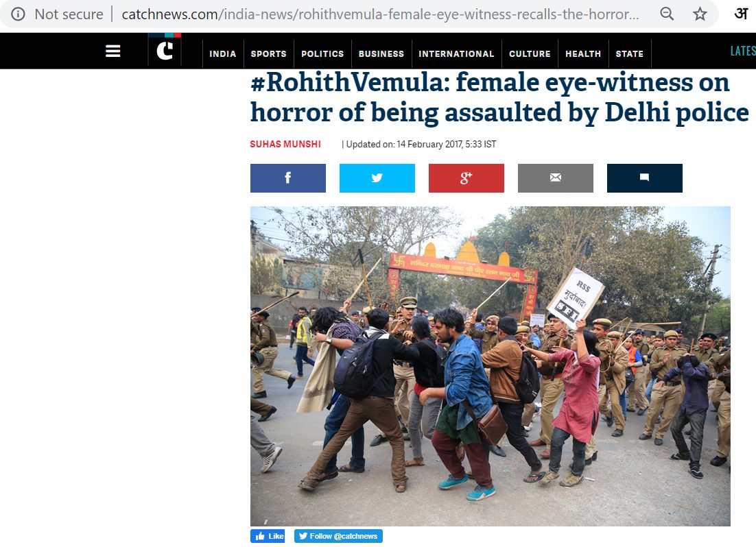
Task: Select POLITICS in the navigation bar
Action: click(322, 54)
